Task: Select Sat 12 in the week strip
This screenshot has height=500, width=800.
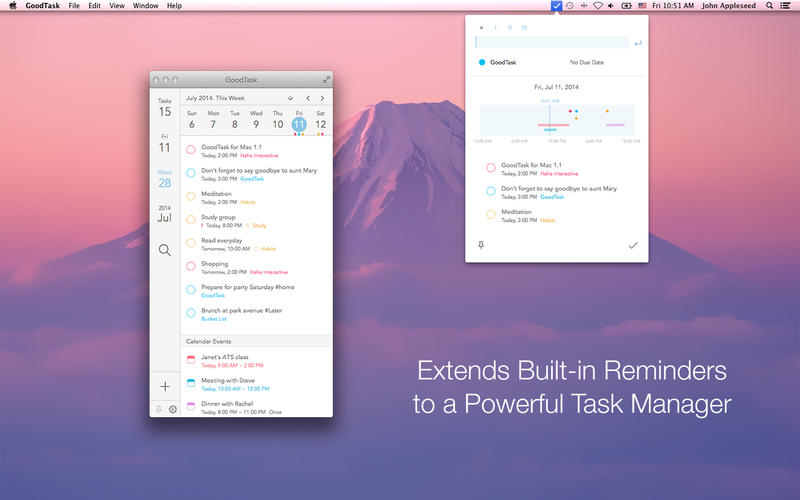Action: pos(320,120)
